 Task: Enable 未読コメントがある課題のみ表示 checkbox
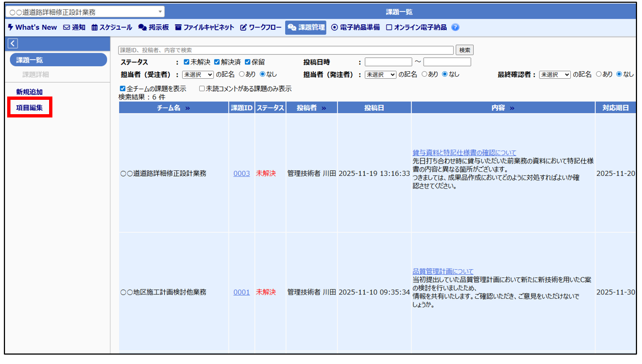[202, 89]
